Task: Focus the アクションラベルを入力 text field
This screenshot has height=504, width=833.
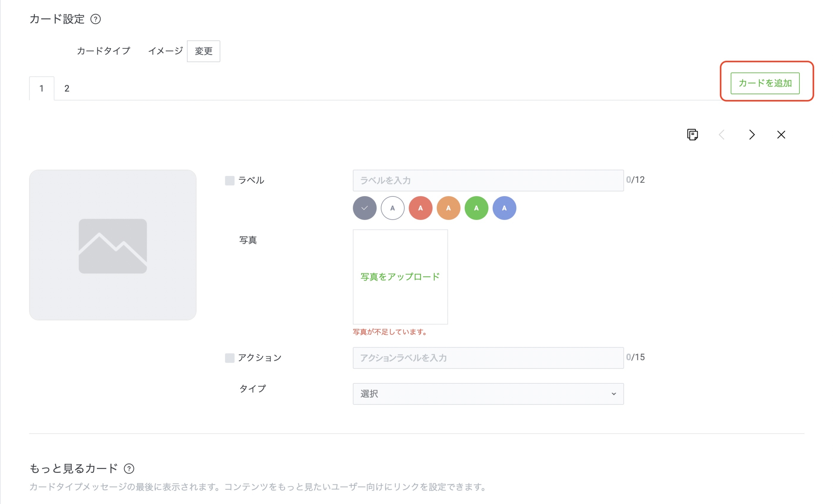Action: 488,358
